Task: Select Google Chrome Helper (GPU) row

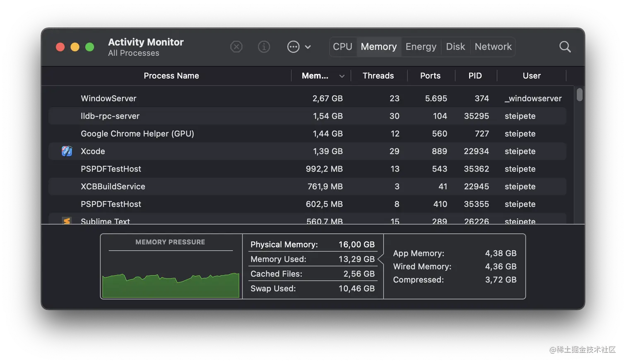Action: (307, 134)
